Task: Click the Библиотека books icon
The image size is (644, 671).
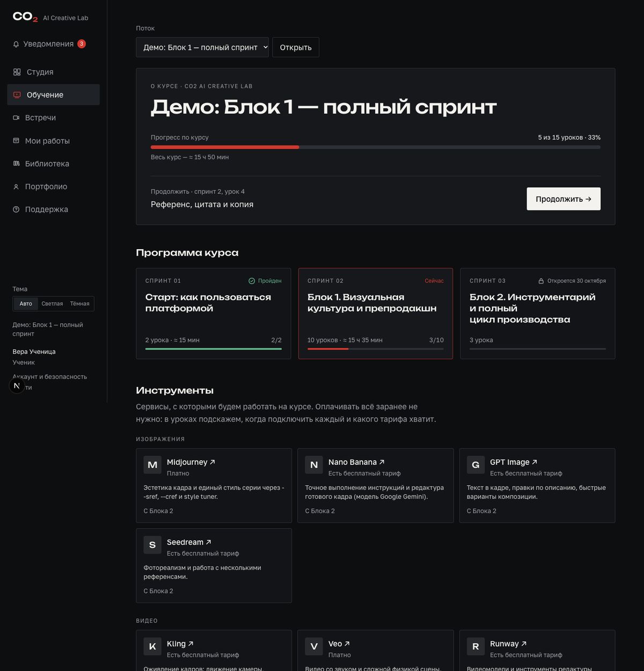Action: pyautogui.click(x=16, y=164)
